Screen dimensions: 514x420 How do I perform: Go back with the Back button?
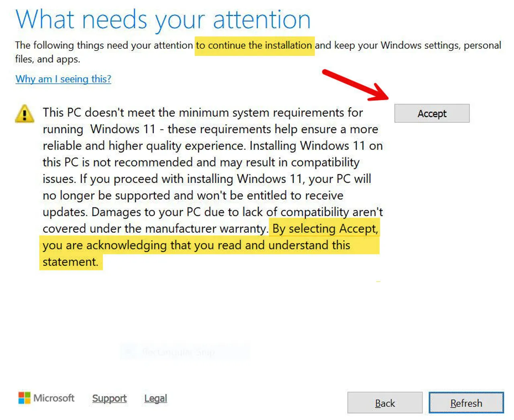click(385, 403)
